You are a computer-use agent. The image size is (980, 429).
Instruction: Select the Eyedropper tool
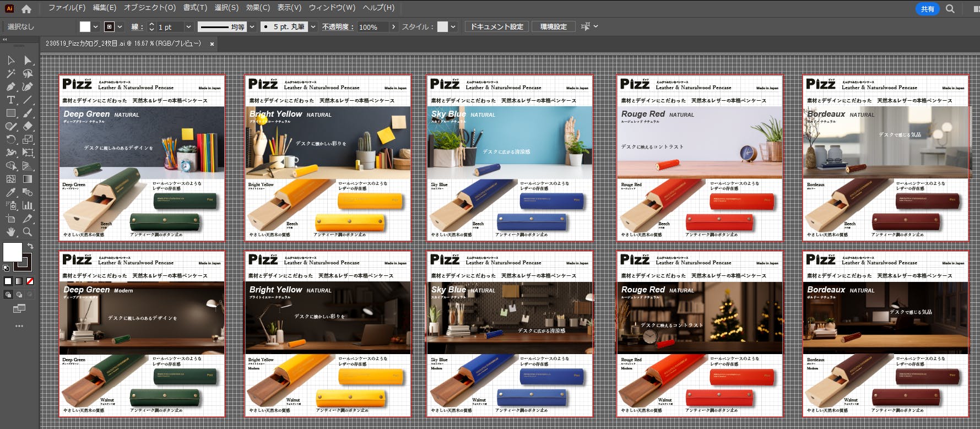point(10,192)
